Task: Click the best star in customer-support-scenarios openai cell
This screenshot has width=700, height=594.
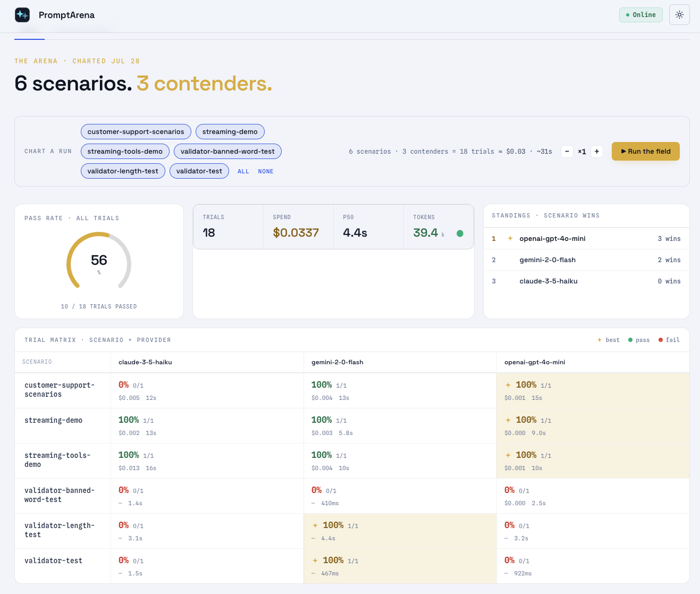Action: [x=508, y=385]
